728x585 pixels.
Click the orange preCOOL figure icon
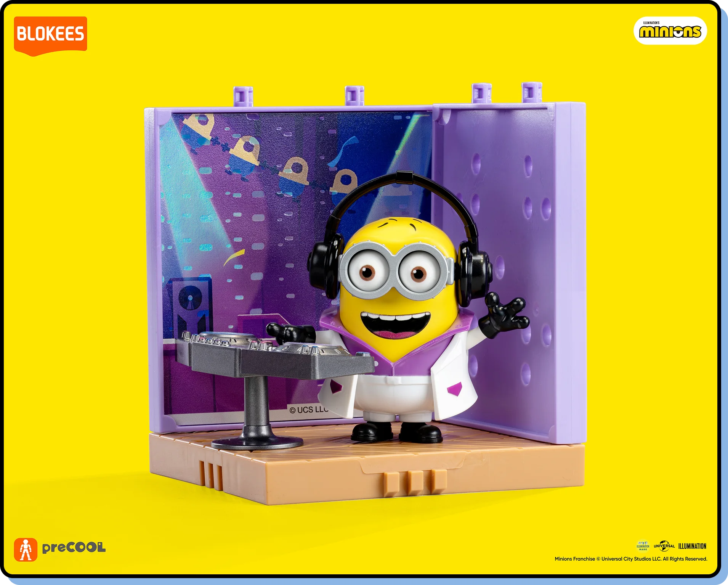[x=26, y=550]
